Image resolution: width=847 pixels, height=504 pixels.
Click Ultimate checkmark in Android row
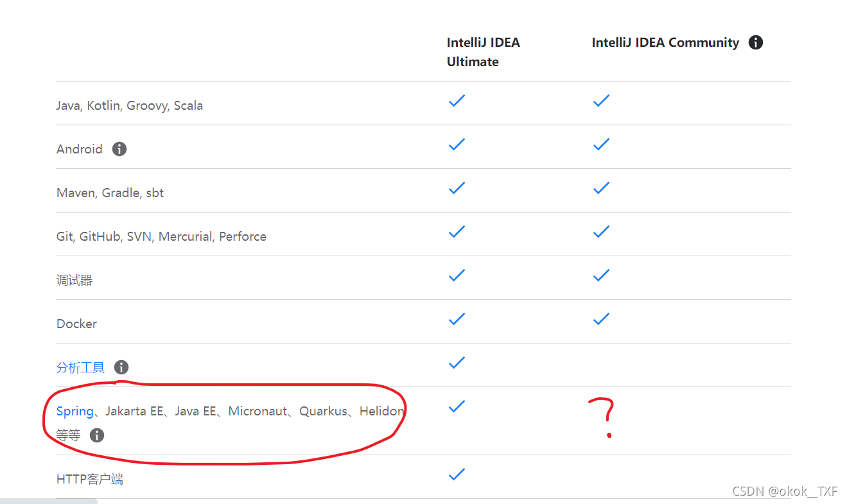(x=457, y=144)
